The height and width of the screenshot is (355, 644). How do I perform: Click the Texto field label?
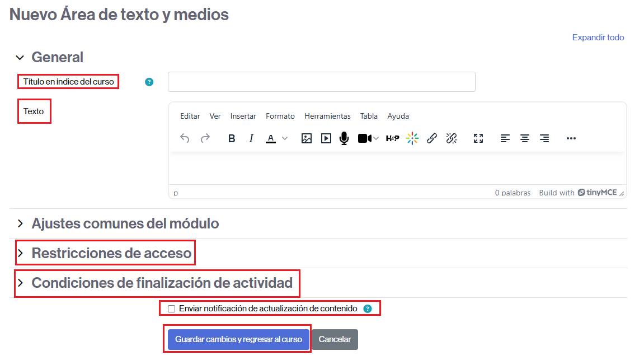34,111
